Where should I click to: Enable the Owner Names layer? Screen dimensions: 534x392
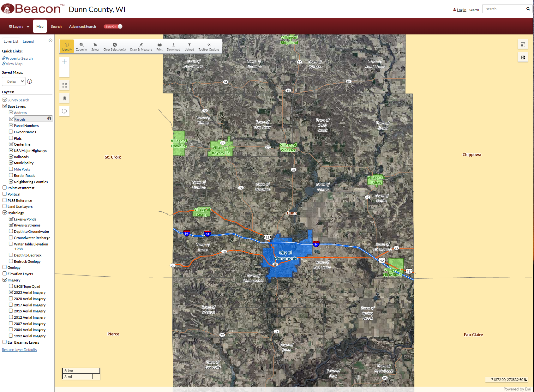tap(11, 132)
